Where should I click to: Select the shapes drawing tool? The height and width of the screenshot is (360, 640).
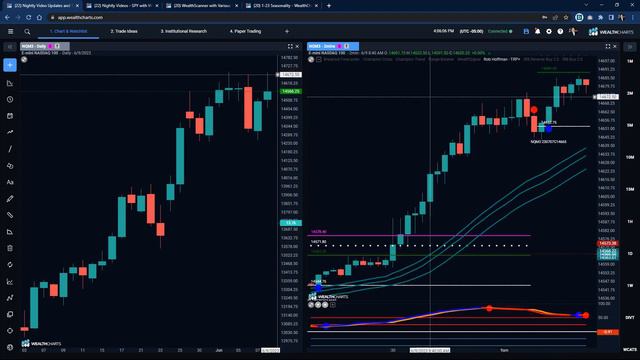[10, 166]
